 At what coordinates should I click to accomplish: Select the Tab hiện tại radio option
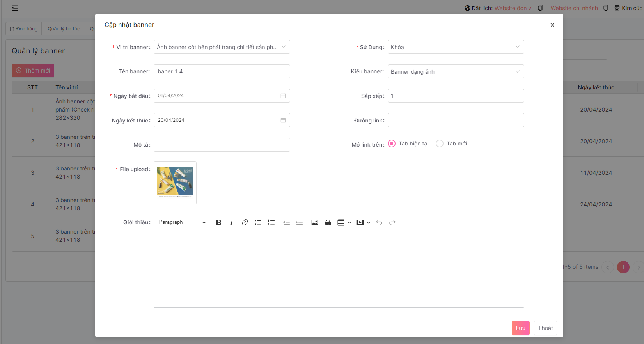tap(392, 144)
